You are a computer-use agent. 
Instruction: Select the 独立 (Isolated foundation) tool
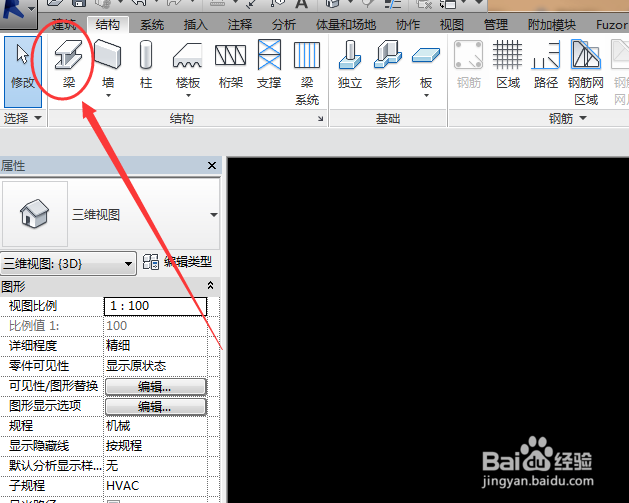point(350,64)
